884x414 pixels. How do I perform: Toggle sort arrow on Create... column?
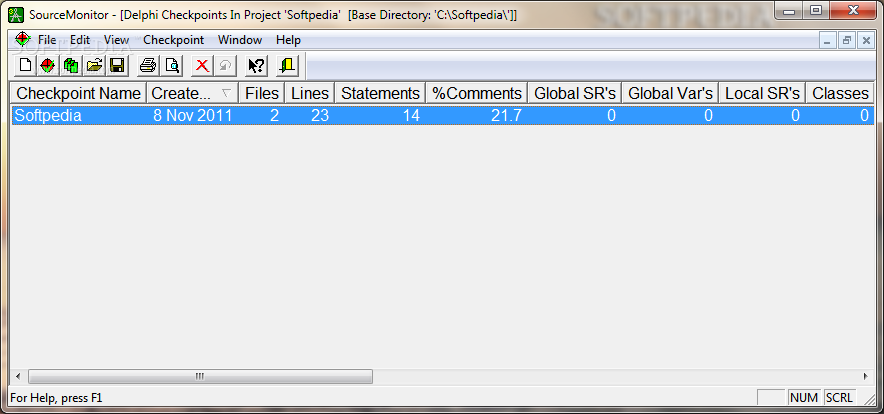pyautogui.click(x=226, y=93)
